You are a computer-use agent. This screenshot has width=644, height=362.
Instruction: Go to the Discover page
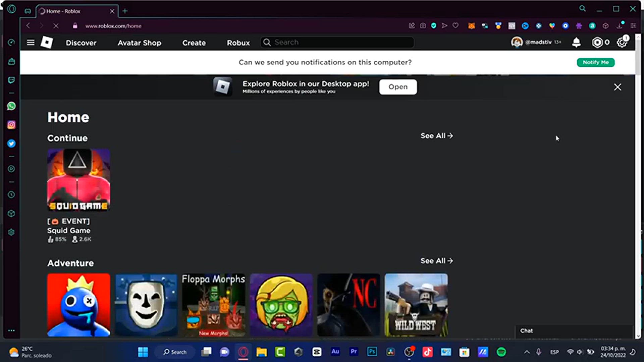[81, 43]
